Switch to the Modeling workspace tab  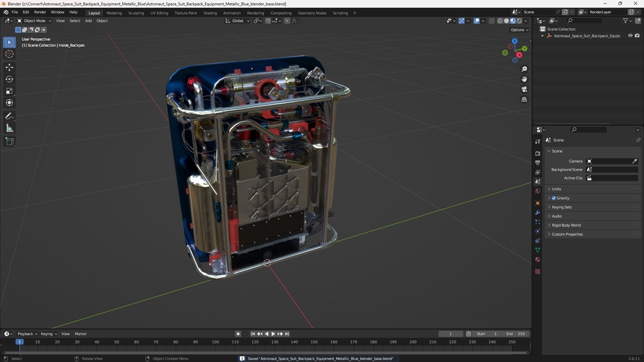click(114, 13)
